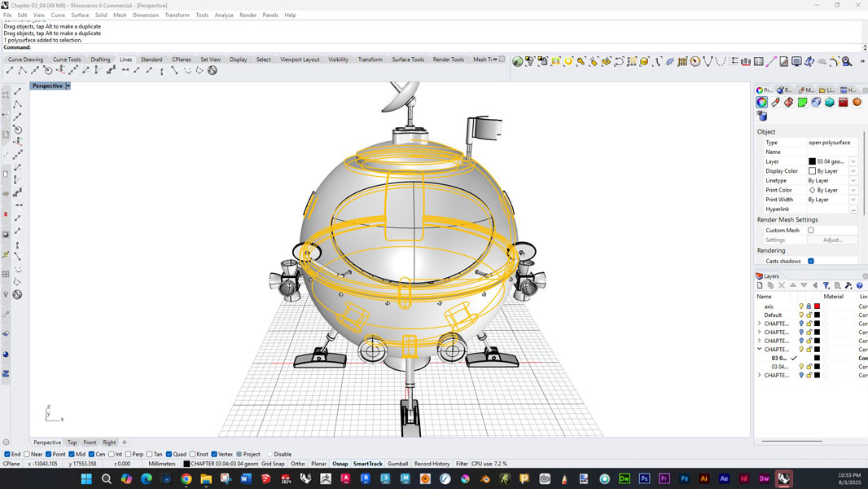Disable the Casts shadows checkbox
Screen dimensions: 868x489
[811, 262]
